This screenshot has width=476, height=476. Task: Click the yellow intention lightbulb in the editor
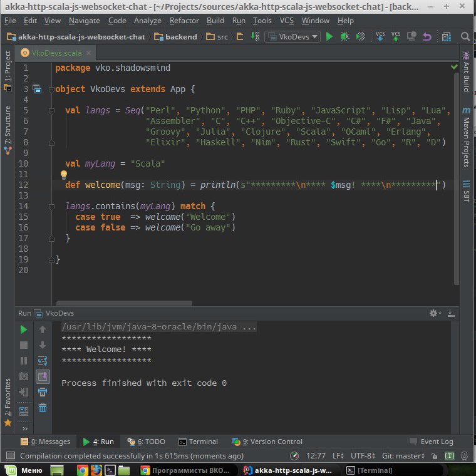(63, 175)
